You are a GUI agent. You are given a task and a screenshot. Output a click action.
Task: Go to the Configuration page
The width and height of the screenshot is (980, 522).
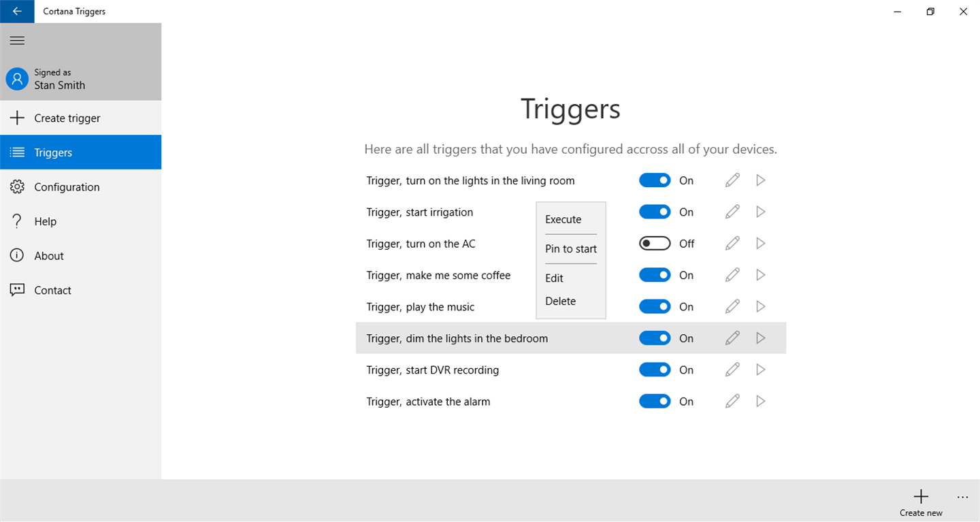67,187
